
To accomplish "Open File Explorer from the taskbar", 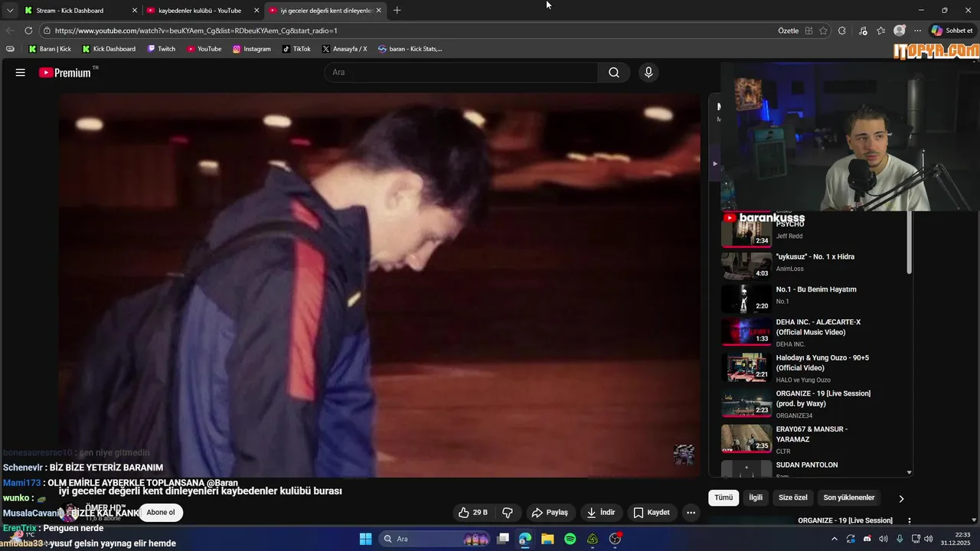I will coord(547,539).
